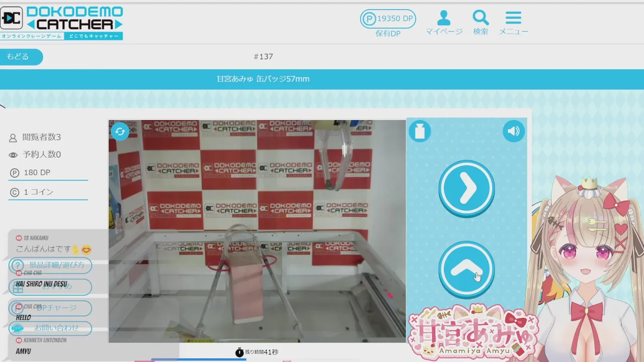Click the 保有DP label
The height and width of the screenshot is (362, 644).
click(388, 34)
